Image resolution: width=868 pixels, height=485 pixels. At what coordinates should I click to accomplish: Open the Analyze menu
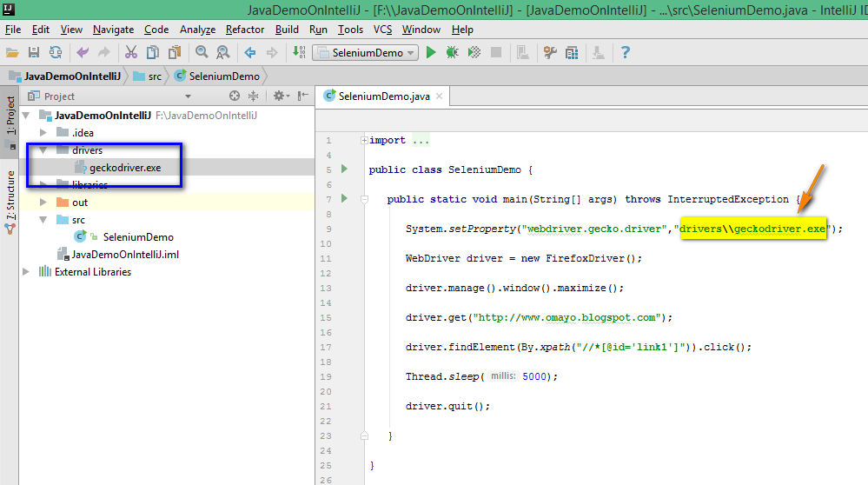(197, 30)
